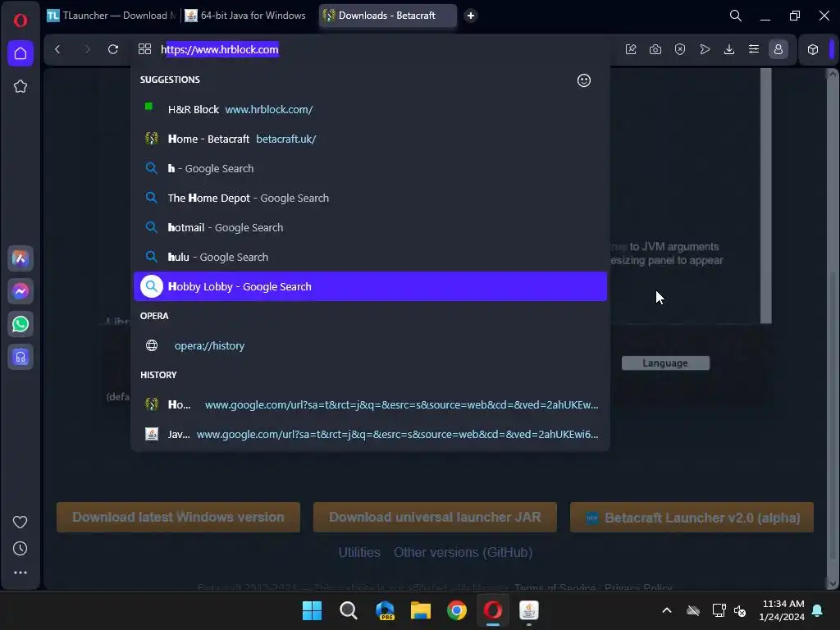The height and width of the screenshot is (630, 840).
Task: Click the smiley feedback icon in suggestions
Action: [584, 80]
